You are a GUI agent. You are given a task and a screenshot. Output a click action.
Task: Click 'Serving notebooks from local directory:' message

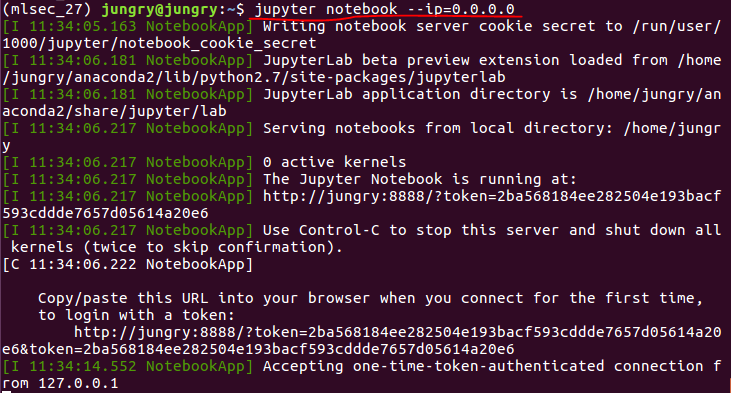tap(438, 128)
